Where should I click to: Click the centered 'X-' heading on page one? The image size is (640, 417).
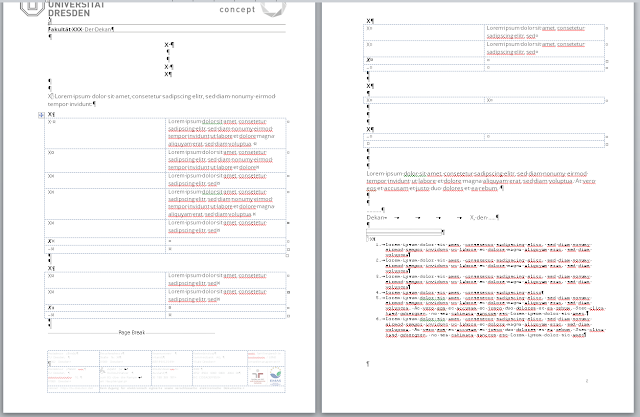169,44
